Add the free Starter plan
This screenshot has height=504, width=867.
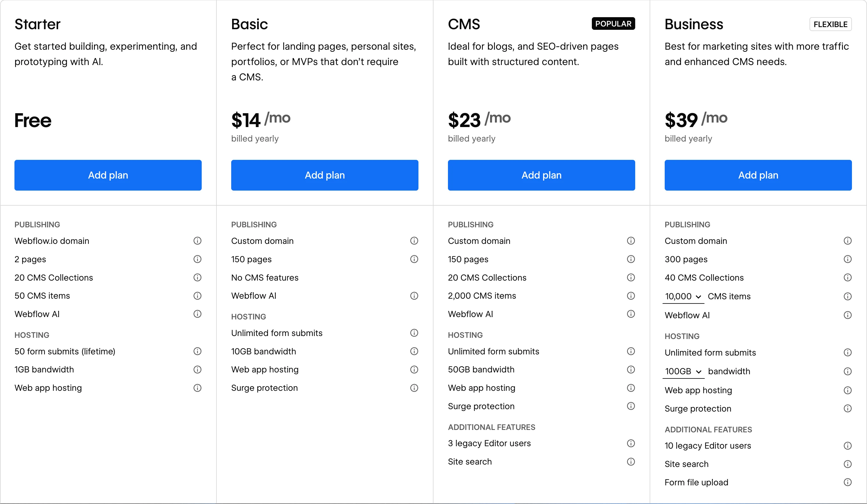(108, 175)
